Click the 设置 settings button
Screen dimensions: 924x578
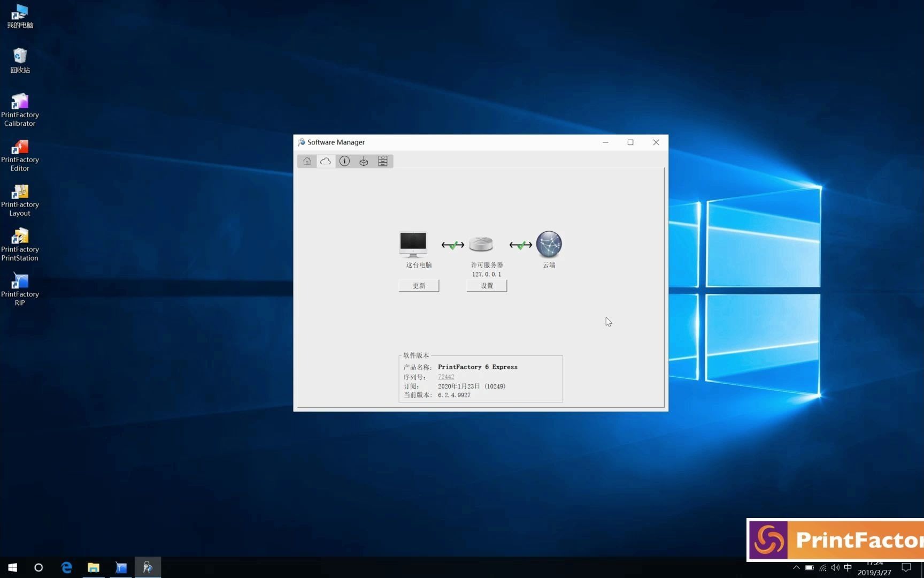[x=487, y=286]
